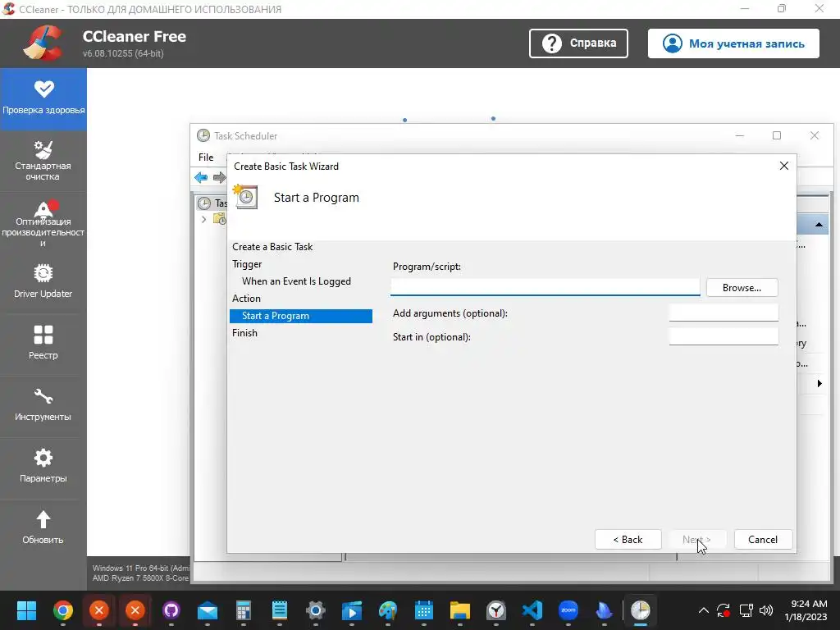840x630 pixels.
Task: Open the Windows Start menu
Action: 26,610
